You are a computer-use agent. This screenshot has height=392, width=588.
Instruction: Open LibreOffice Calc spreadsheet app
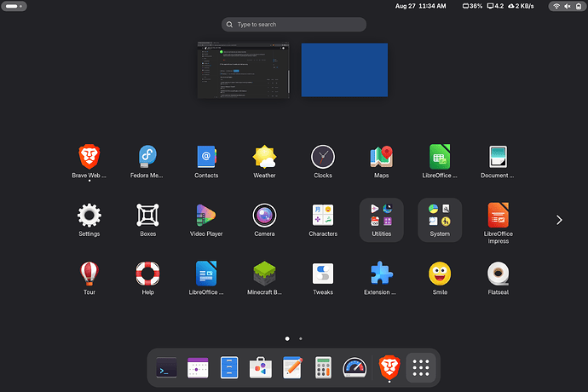[440, 161]
